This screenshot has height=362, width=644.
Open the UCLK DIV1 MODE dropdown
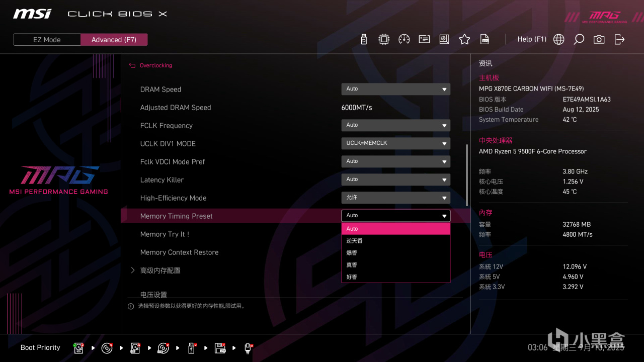coord(395,143)
